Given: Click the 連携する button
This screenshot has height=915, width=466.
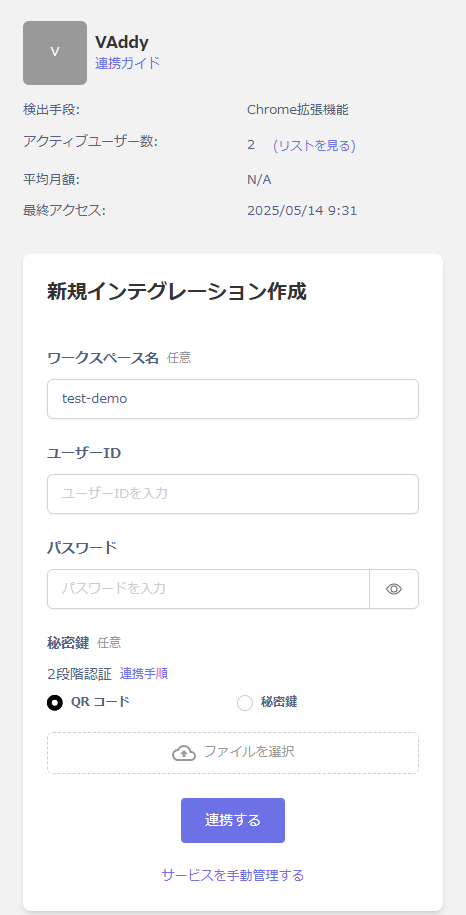Looking at the screenshot, I should [x=233, y=820].
